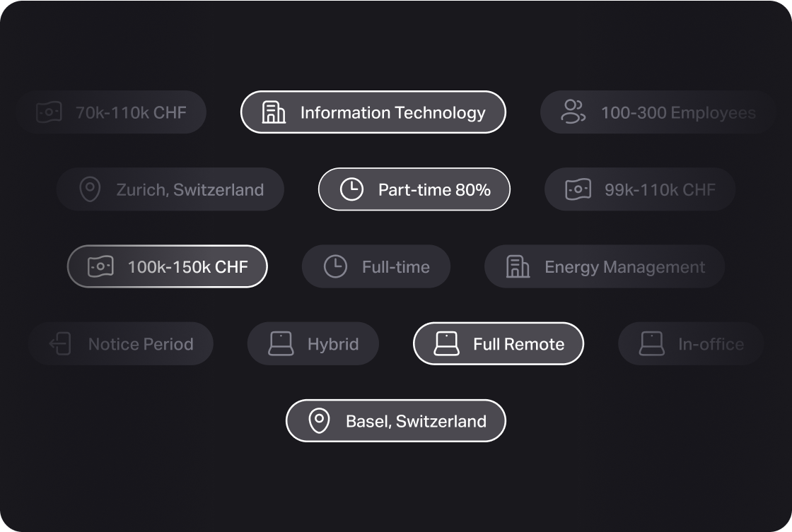Click the exit-door icon on Notice Period
The width and height of the screenshot is (792, 532).
[61, 344]
